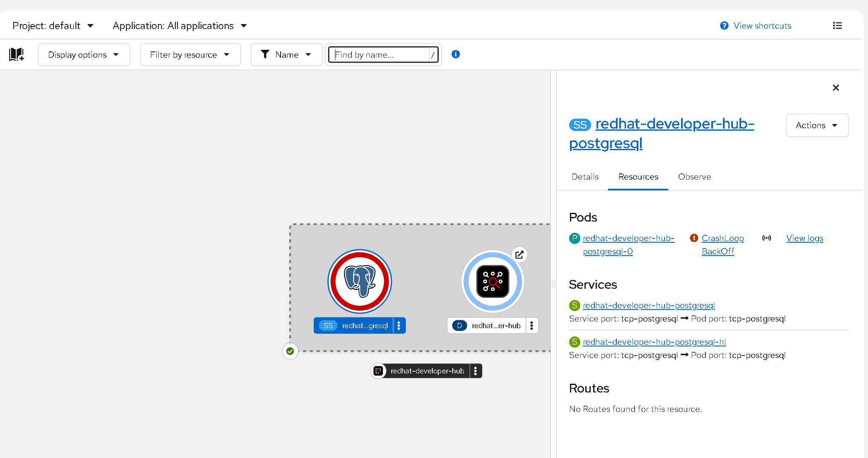
Task: Open the Project: default selector
Action: click(53, 26)
